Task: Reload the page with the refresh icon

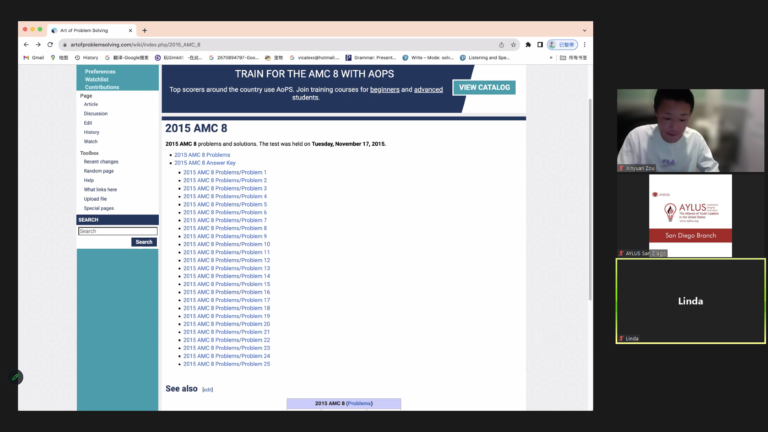Action: [50, 45]
